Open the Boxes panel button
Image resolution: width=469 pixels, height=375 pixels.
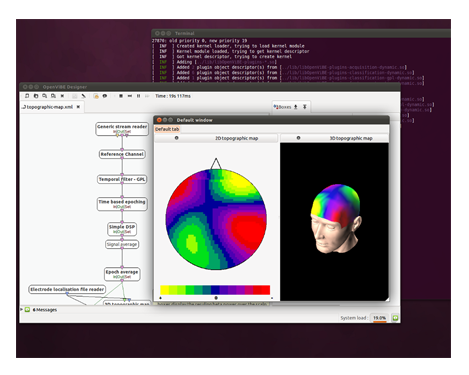pos(282,107)
